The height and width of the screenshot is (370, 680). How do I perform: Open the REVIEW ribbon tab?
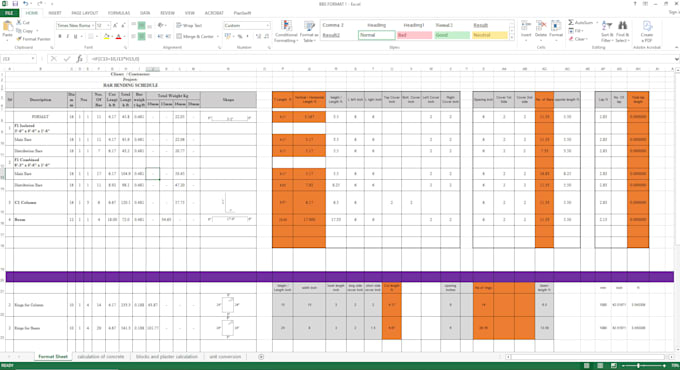(167, 13)
